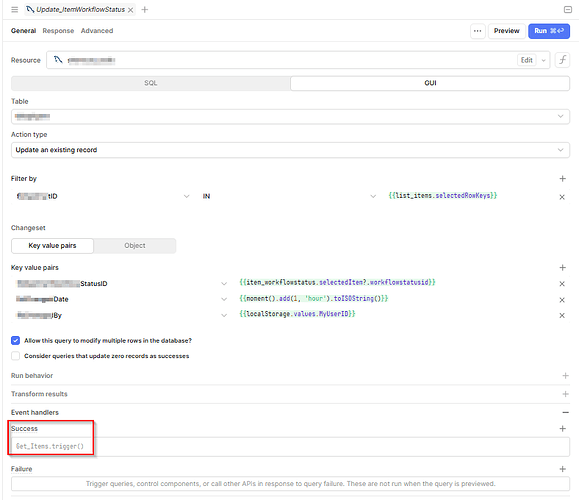Viewport: 579px width, 500px height.
Task: Add a new query tab with plus icon
Action: 145,10
